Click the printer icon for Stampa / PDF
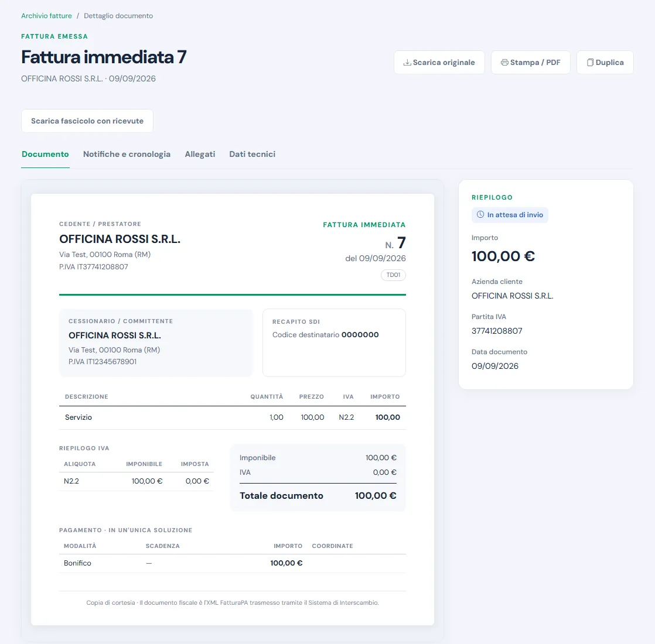The height and width of the screenshot is (644, 655). (504, 63)
